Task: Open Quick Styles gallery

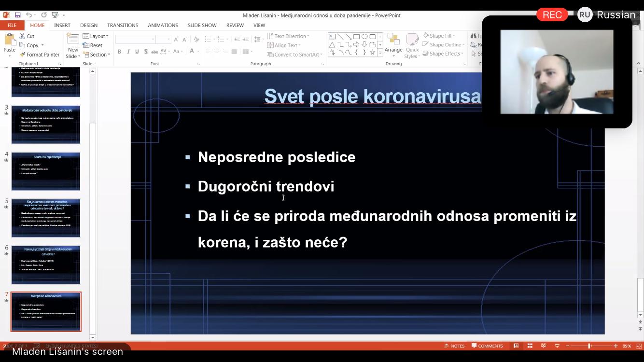Action: pos(412,46)
